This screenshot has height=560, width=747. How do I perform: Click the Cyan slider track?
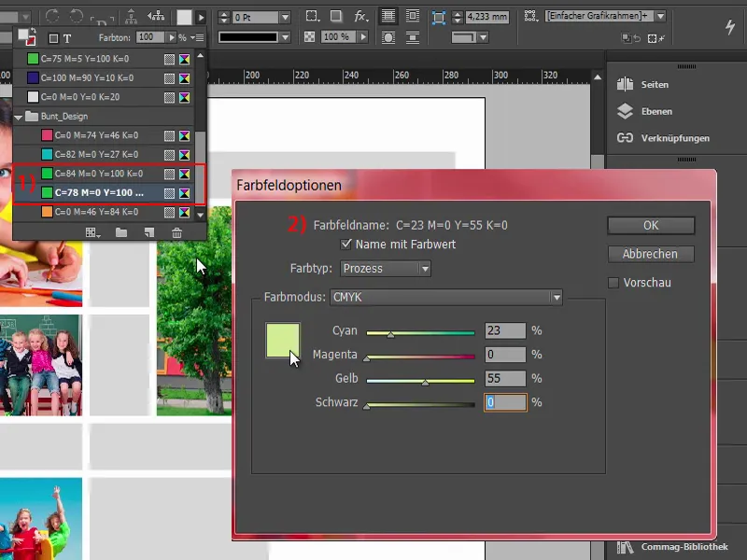(x=421, y=333)
